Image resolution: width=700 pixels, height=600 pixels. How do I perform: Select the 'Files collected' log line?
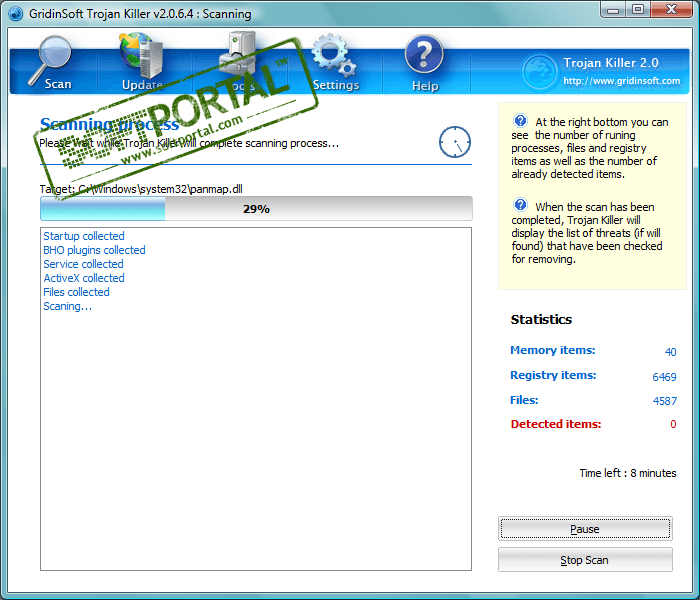pos(76,292)
